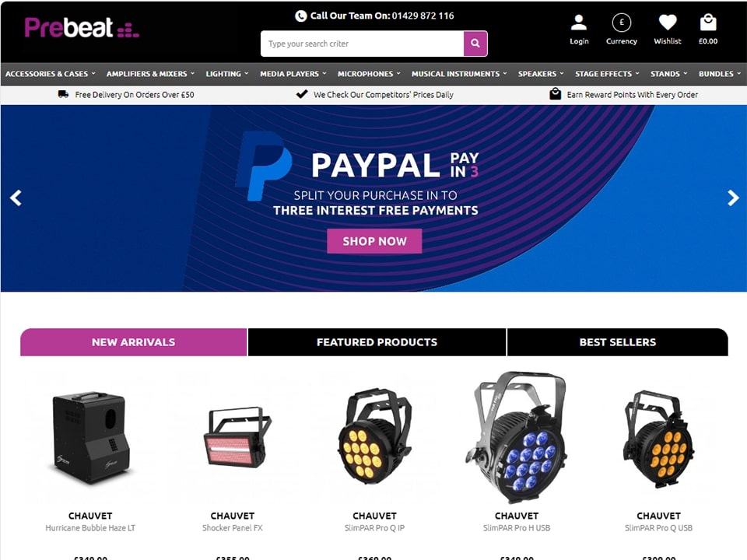Click the Shop Now banner button

coord(374,241)
